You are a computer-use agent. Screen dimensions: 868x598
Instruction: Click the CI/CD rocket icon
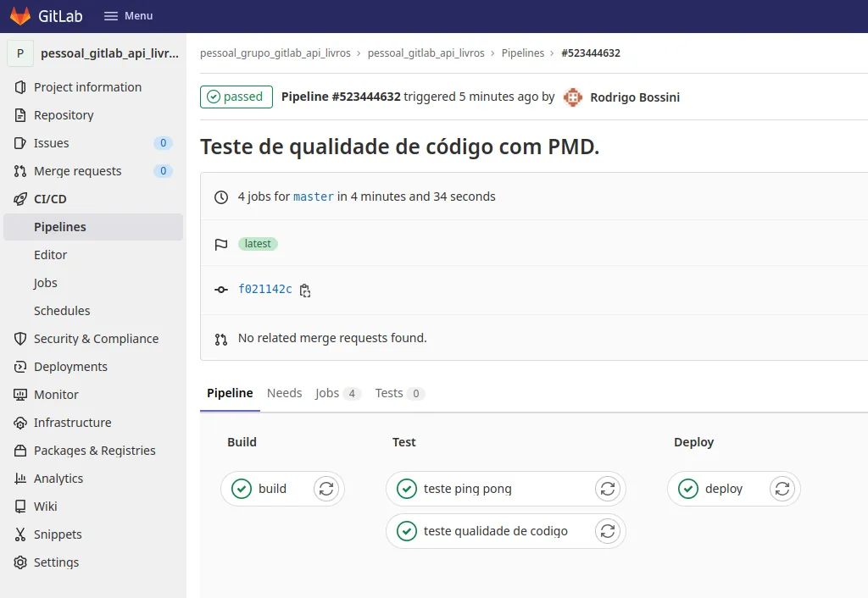tap(20, 199)
